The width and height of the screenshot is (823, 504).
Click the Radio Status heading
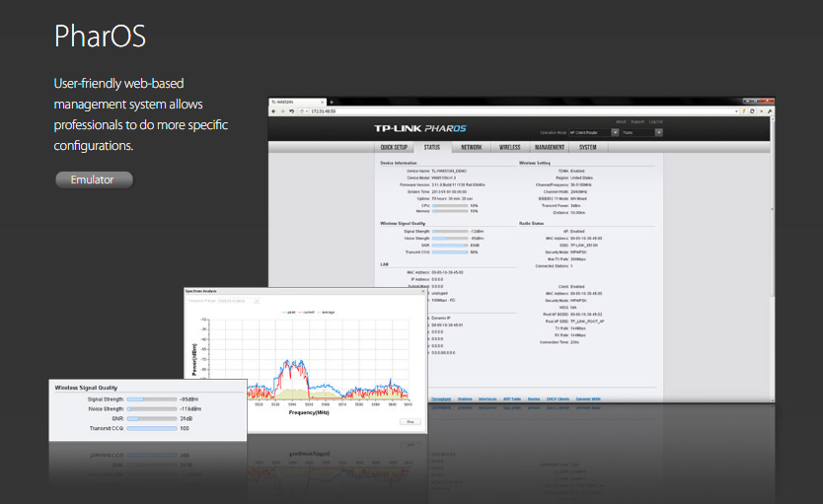point(531,224)
